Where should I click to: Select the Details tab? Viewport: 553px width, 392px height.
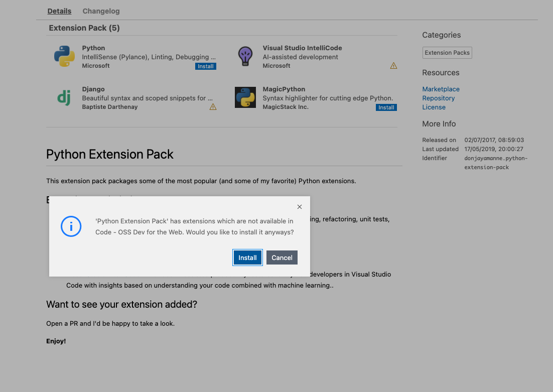tap(59, 11)
